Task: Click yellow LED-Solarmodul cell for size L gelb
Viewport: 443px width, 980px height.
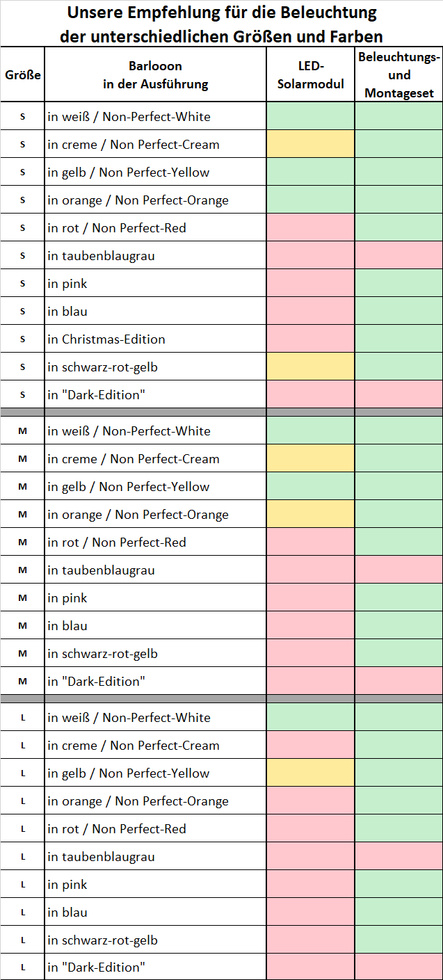Action: coord(311,773)
